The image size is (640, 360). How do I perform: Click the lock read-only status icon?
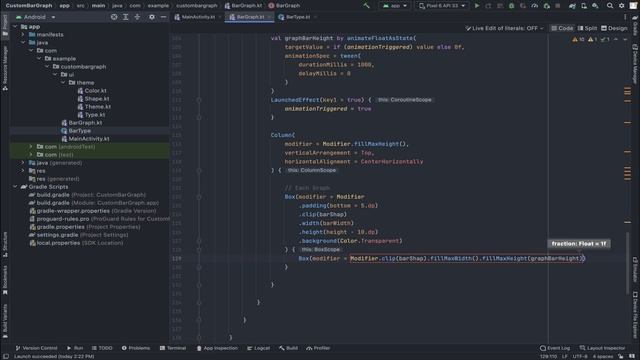[621, 356]
